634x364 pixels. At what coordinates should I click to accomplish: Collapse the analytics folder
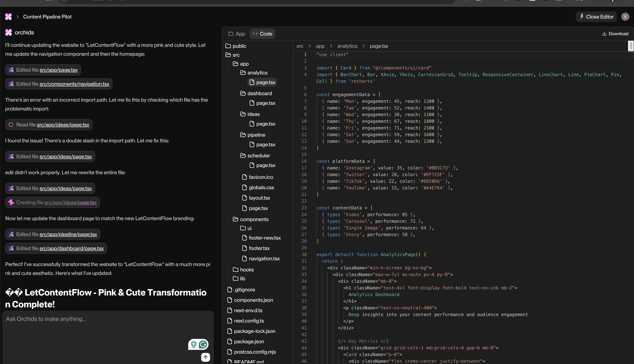(x=257, y=73)
